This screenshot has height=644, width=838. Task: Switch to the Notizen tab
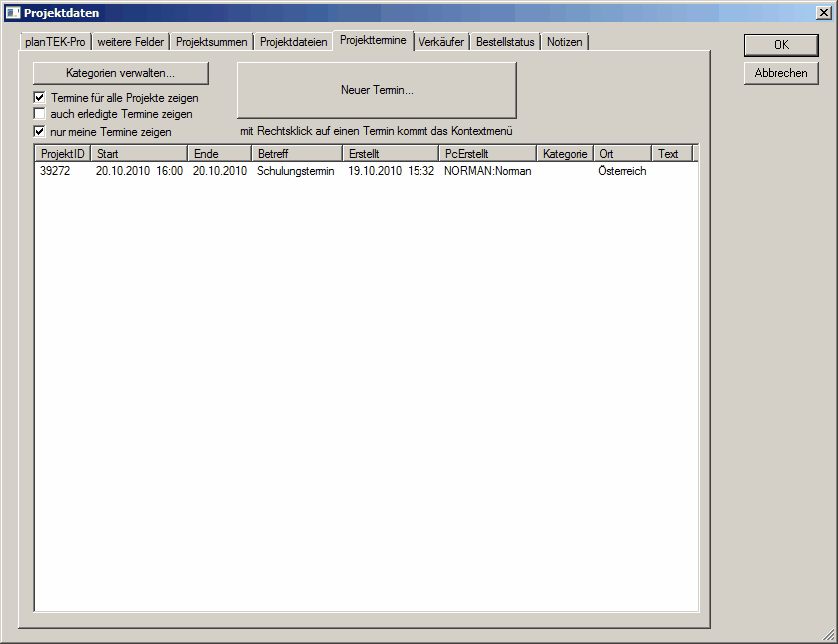565,42
